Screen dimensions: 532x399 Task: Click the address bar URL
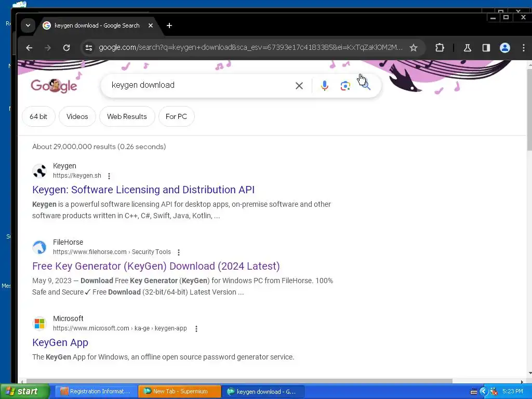(x=250, y=47)
